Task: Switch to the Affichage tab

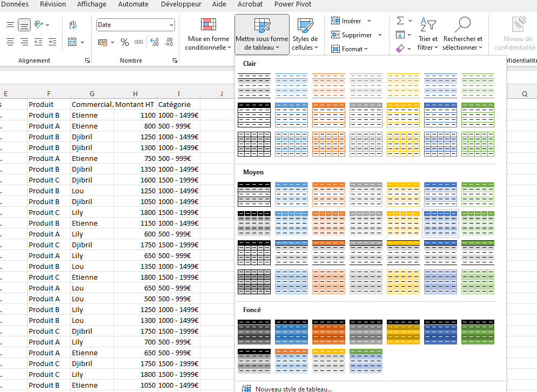Action: click(x=91, y=4)
